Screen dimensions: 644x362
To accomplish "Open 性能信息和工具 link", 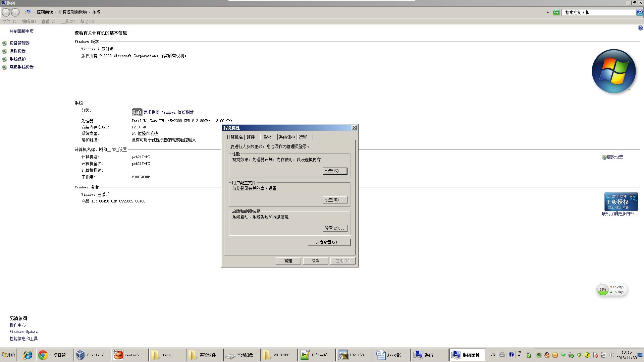I will click(x=23, y=339).
